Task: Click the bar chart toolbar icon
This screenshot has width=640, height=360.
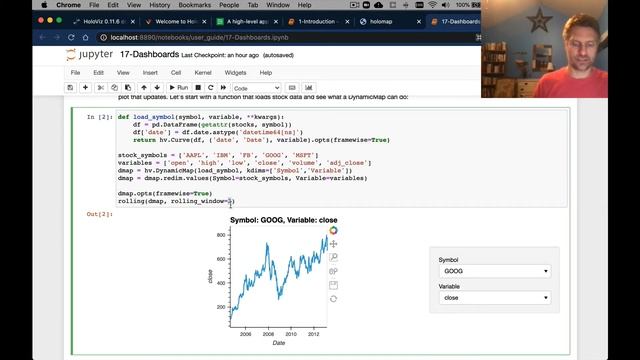Action: (309, 88)
